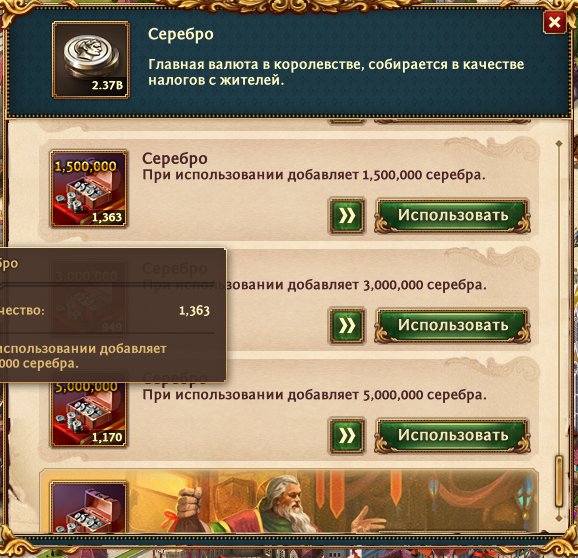Click the 5,000,000 silver chest icon
Image resolution: width=578 pixels, height=558 pixels.
88,414
